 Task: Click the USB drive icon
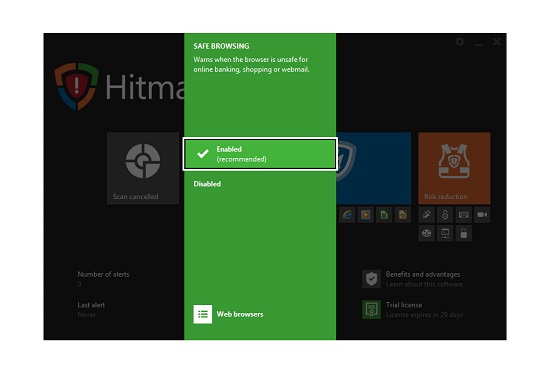[x=464, y=233]
